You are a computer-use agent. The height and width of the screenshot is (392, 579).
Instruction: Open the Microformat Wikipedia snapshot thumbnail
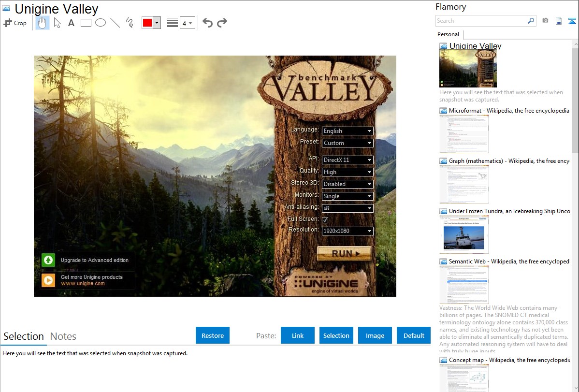464,134
